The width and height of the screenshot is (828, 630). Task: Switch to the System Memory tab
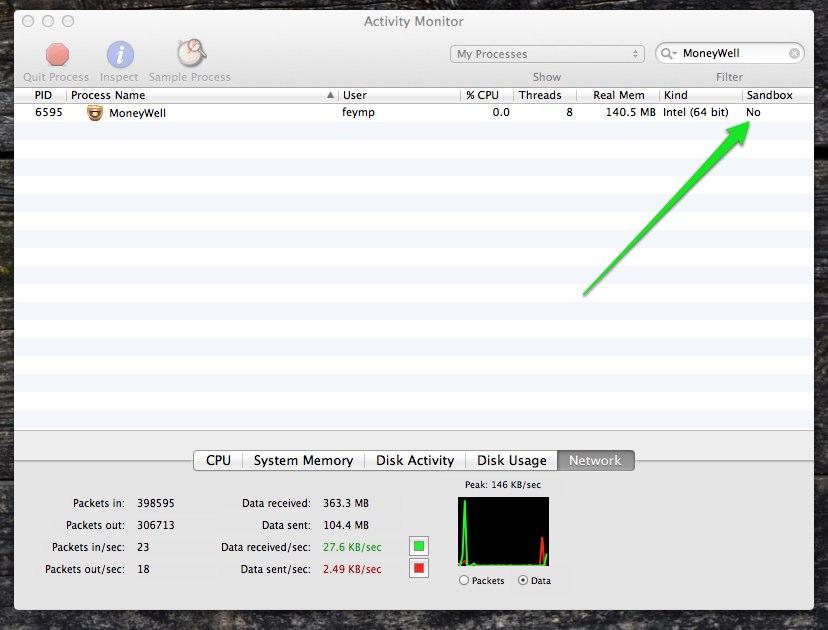(303, 460)
